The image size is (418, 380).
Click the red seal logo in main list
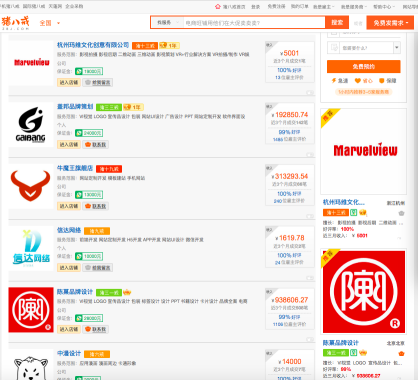point(31,310)
